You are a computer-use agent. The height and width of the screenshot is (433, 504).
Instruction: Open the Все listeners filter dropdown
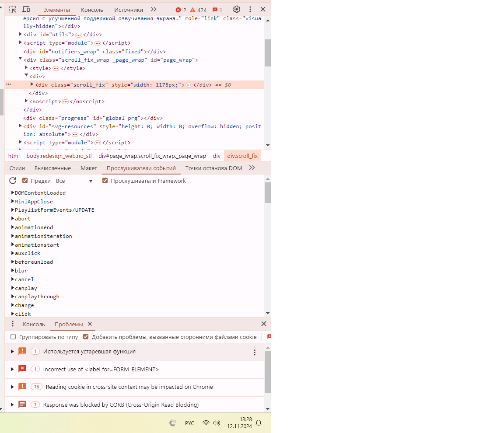point(74,181)
